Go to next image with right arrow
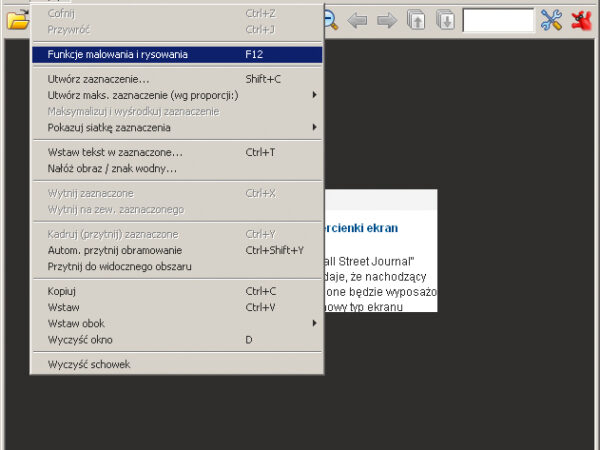The image size is (600, 450). point(387,20)
